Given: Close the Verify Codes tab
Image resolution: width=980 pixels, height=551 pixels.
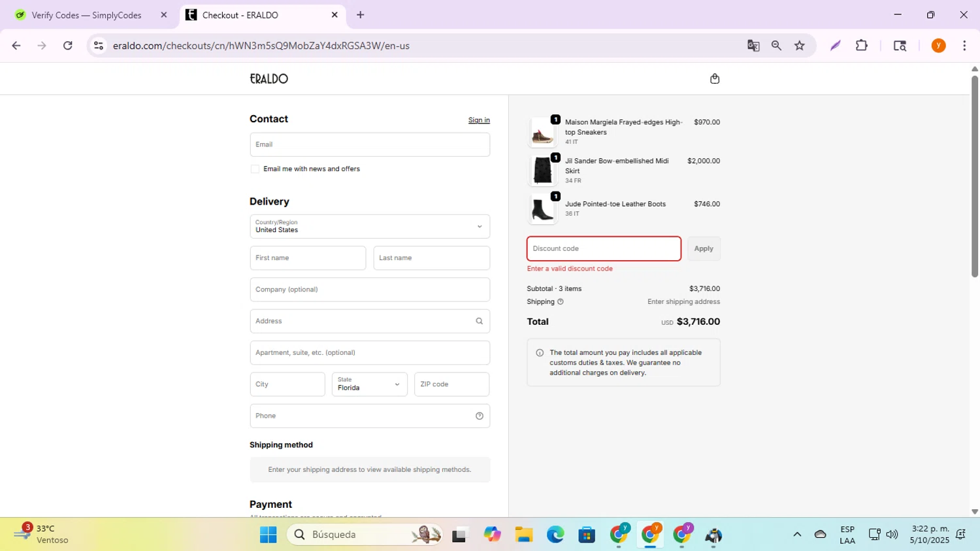Looking at the screenshot, I should [163, 15].
